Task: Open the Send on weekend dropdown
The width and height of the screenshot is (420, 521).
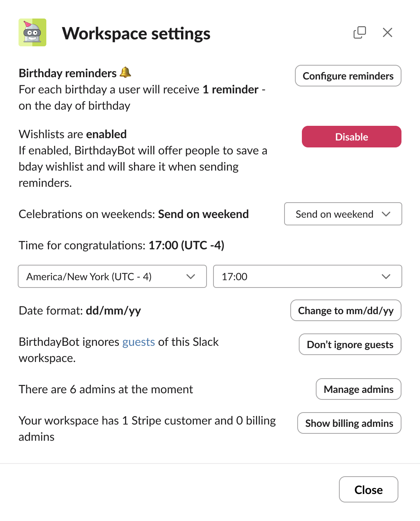Action: 343,214
